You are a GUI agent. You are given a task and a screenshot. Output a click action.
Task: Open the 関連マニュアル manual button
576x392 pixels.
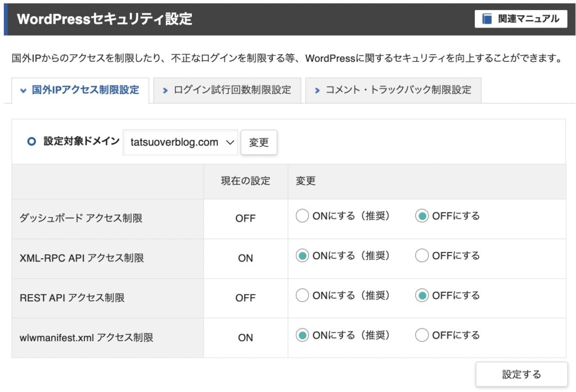pos(521,19)
